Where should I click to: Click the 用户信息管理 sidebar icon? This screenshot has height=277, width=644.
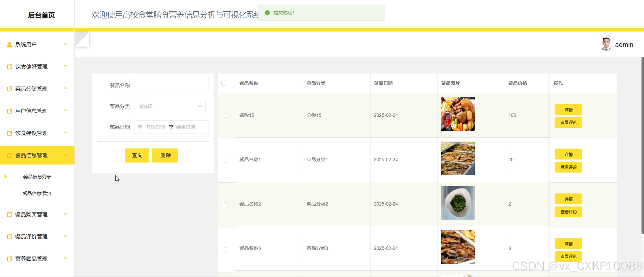click(9, 111)
